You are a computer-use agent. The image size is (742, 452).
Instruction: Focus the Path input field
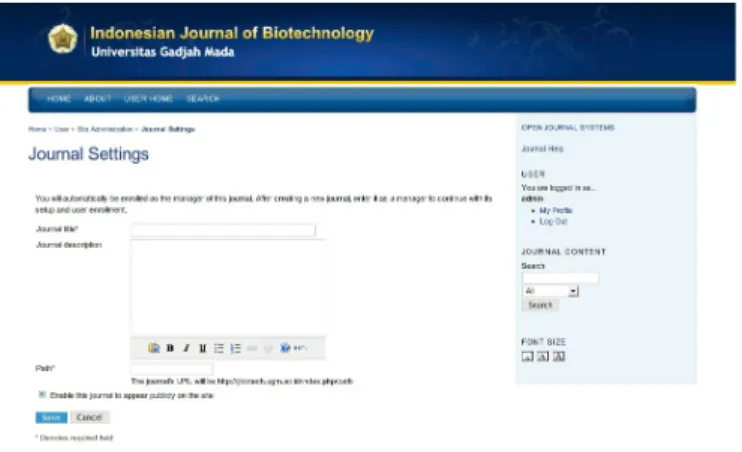pyautogui.click(x=172, y=368)
